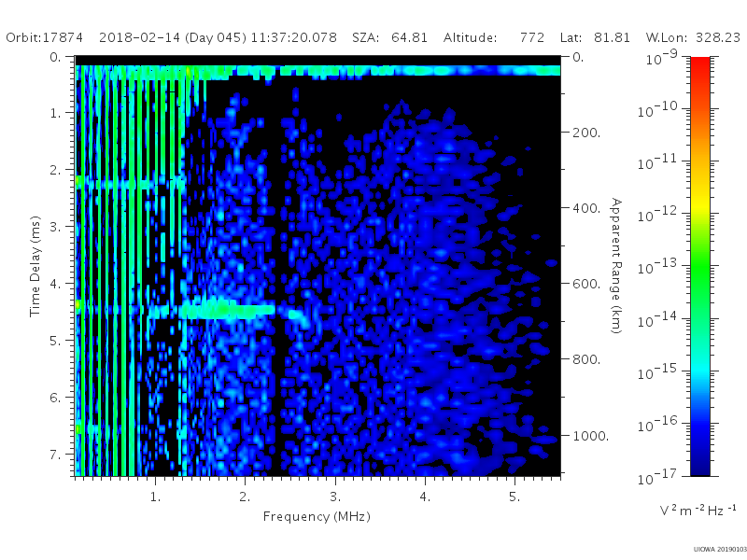Image resolution: width=747 pixels, height=560 pixels.
Task: Click the Apparent Range (km) axis label
Action: click(616, 266)
